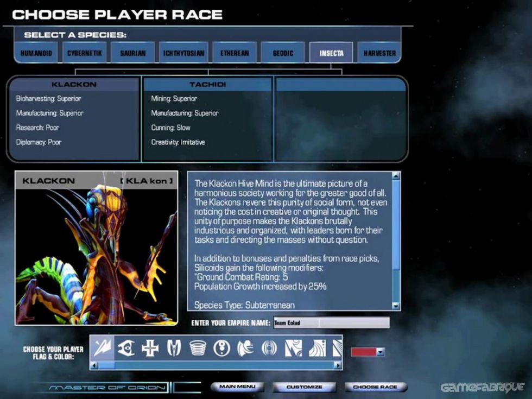The width and height of the screenshot is (532, 399).
Task: Switch to the Saurian species tab
Action: tap(132, 53)
